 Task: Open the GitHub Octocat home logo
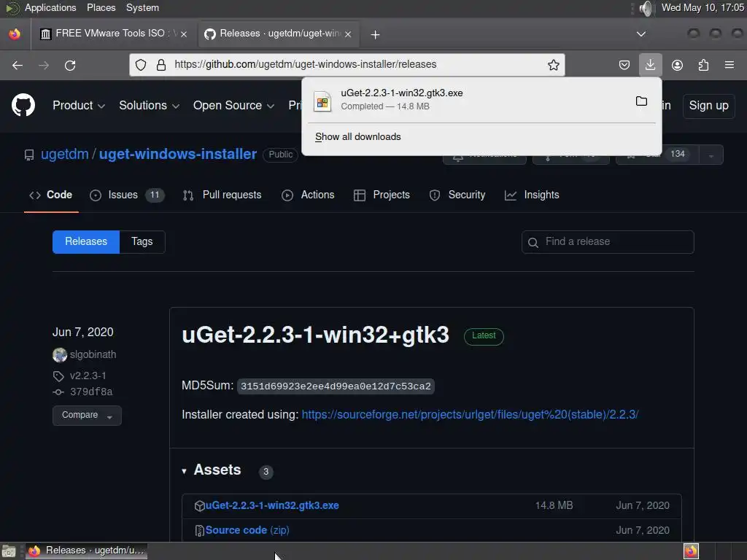[x=23, y=105]
